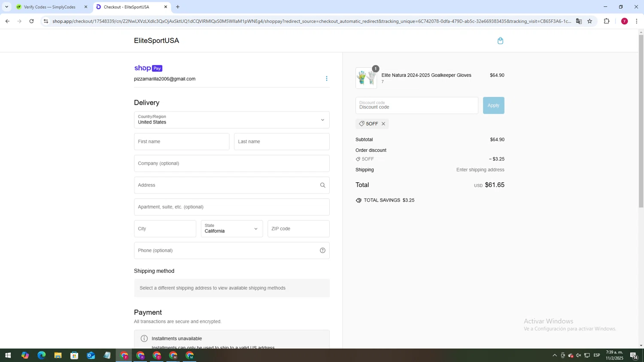Switch to the Checkout EliteSportUSA tab

pyautogui.click(x=127, y=7)
